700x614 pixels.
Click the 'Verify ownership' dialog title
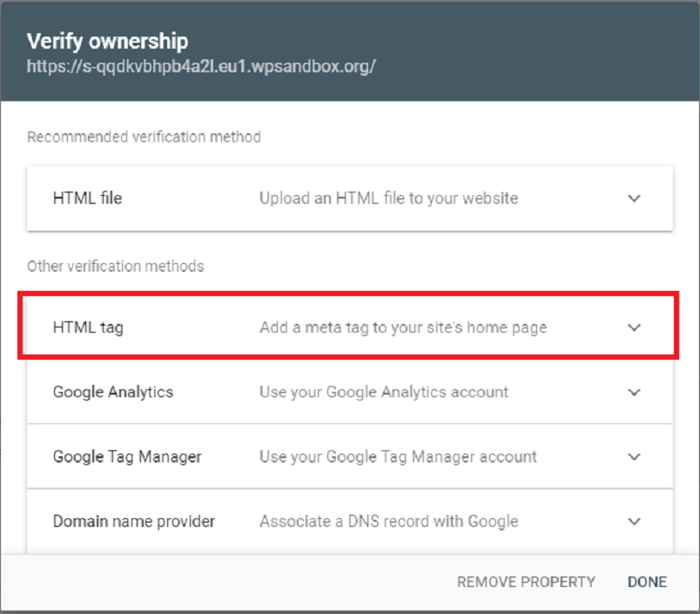(x=107, y=41)
